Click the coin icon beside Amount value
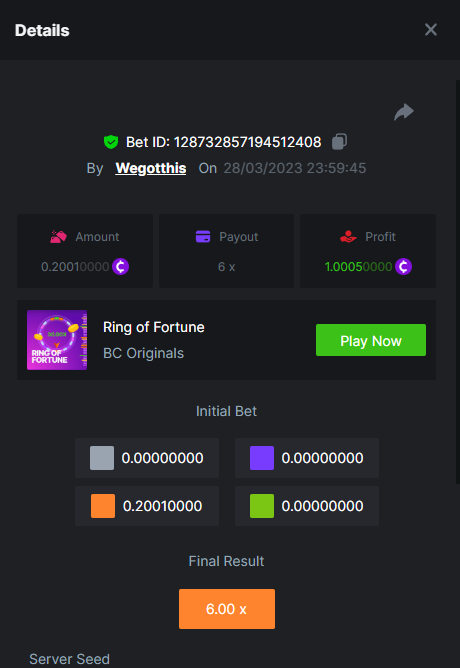The width and height of the screenshot is (460, 668). pyautogui.click(x=121, y=267)
